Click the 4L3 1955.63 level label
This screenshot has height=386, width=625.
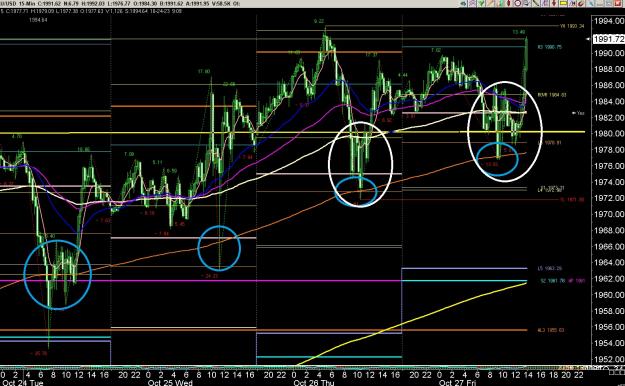click(x=550, y=330)
